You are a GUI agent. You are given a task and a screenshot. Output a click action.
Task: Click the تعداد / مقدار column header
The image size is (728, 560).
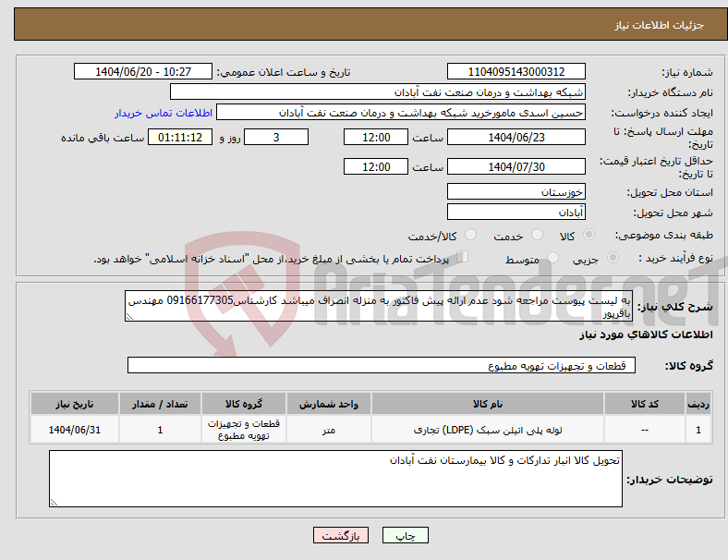pyautogui.click(x=160, y=404)
